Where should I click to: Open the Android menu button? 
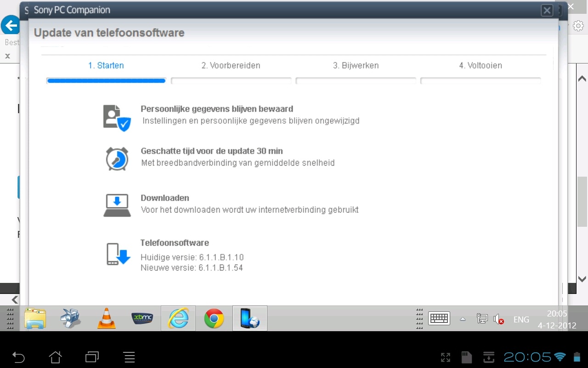pos(130,356)
